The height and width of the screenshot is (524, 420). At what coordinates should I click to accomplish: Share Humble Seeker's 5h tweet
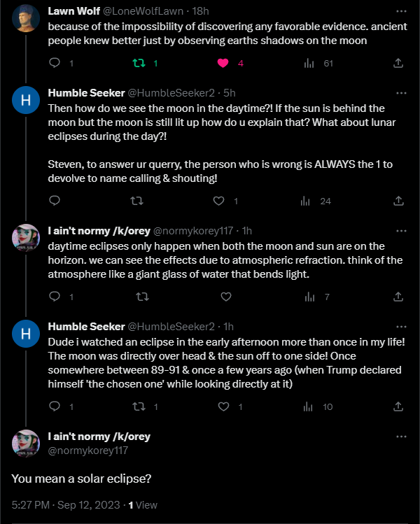click(x=398, y=201)
